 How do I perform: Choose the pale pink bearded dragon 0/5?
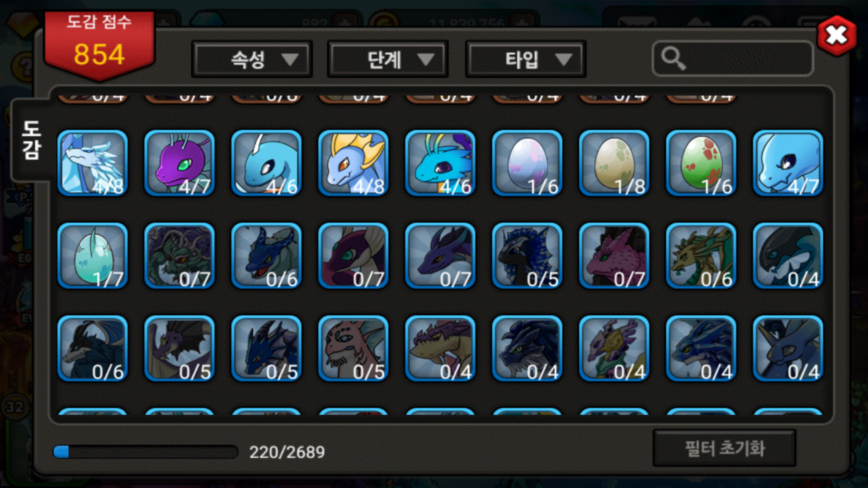[x=354, y=348]
